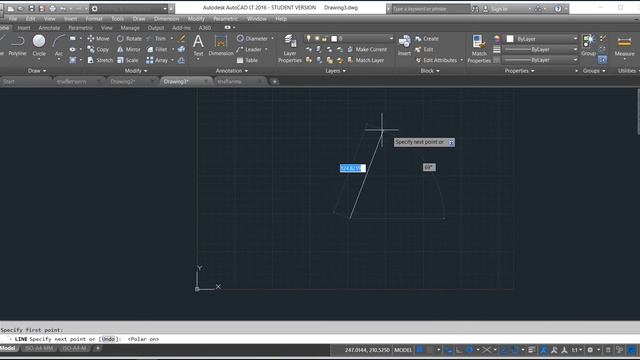
Task: Click the command line input
Action: (x=320, y=339)
